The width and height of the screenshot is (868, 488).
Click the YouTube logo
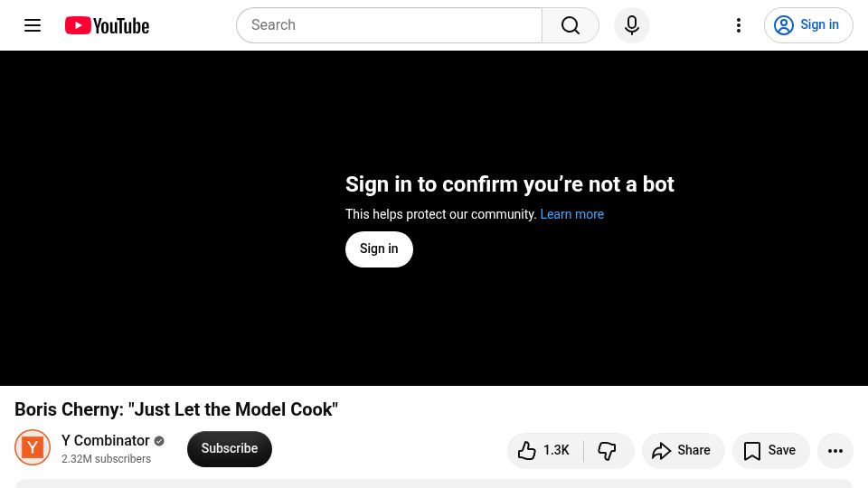[107, 25]
